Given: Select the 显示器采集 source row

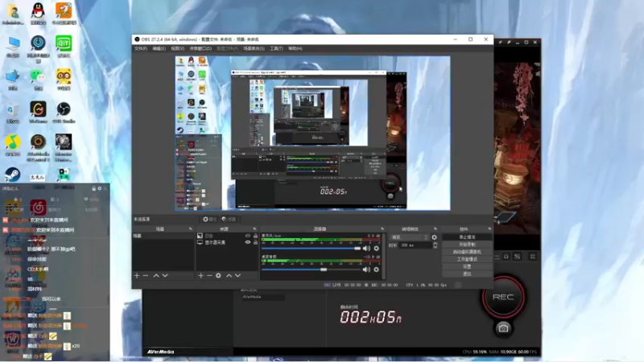Looking at the screenshot, I should pyautogui.click(x=227, y=242).
